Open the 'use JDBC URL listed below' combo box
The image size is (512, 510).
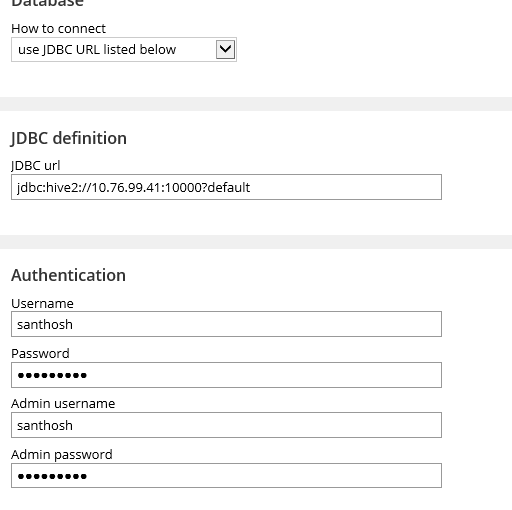click(x=124, y=50)
